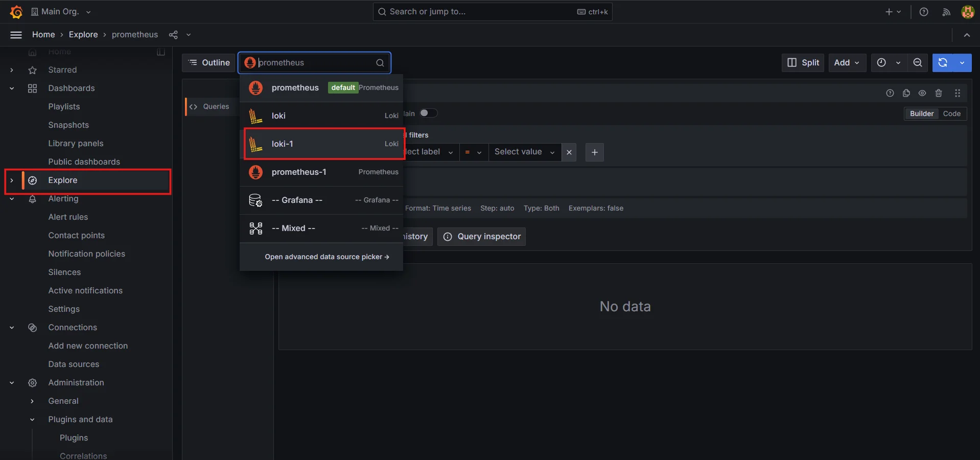
Task: Click the Alerting bell icon in sidebar
Action: [x=33, y=199]
